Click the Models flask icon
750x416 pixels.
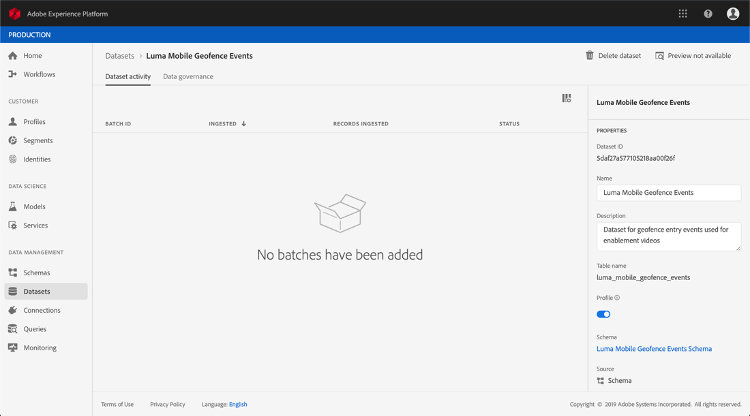coord(13,207)
